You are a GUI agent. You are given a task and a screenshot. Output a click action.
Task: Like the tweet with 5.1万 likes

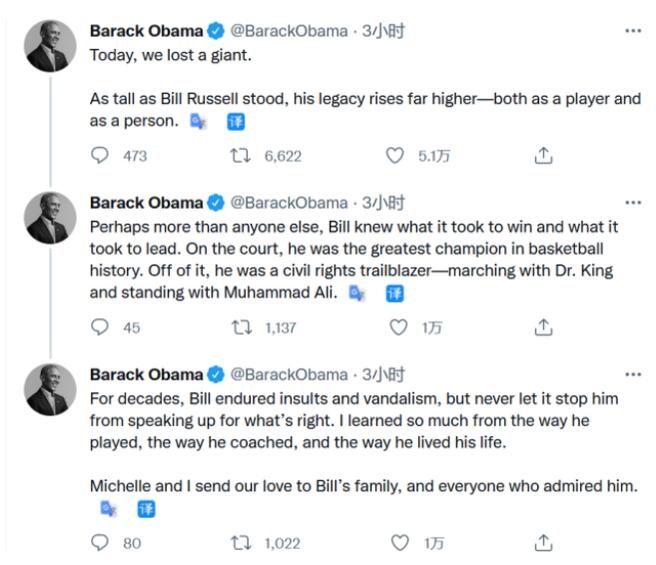click(x=396, y=156)
